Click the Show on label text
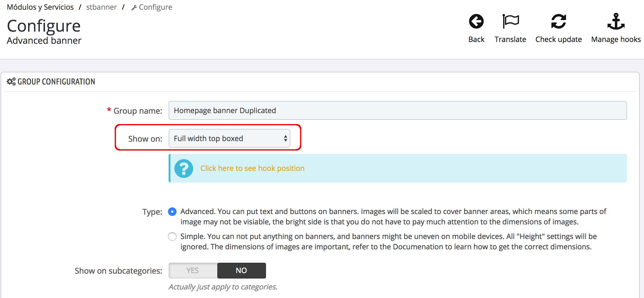 (145, 139)
